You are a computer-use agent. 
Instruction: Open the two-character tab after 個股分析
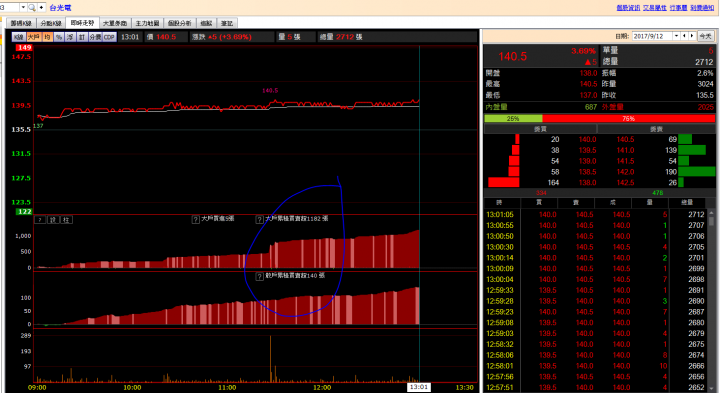click(x=207, y=23)
